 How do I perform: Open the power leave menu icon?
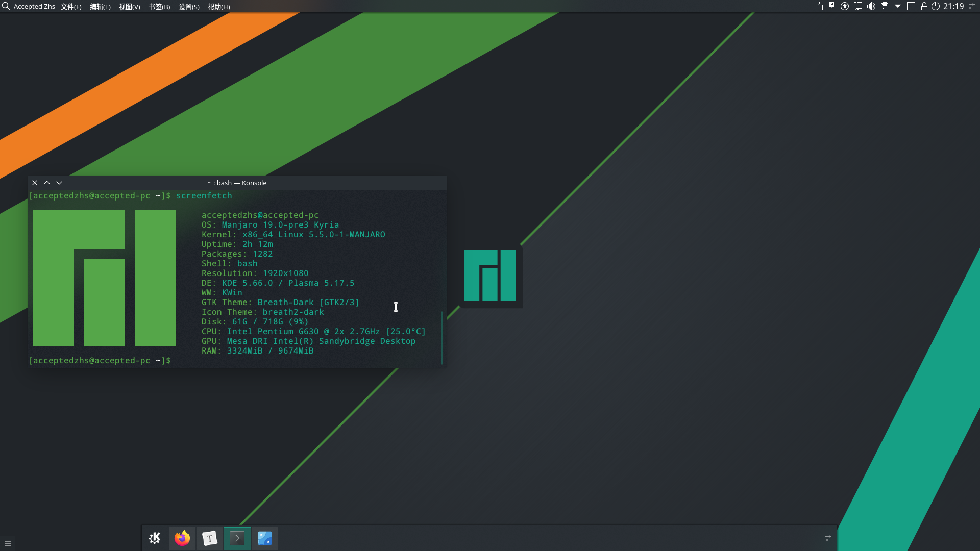936,7
